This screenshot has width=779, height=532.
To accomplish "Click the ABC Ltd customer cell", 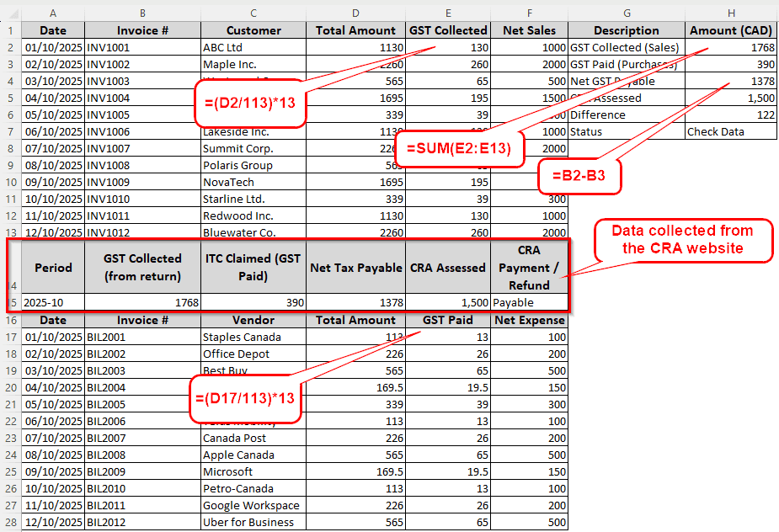I will tap(253, 48).
